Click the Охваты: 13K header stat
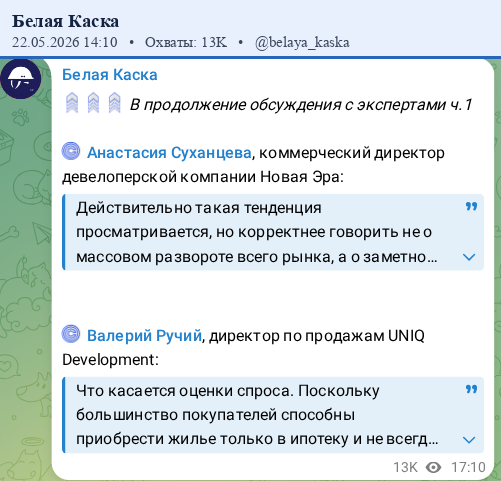This screenshot has width=501, height=481. pos(186,42)
